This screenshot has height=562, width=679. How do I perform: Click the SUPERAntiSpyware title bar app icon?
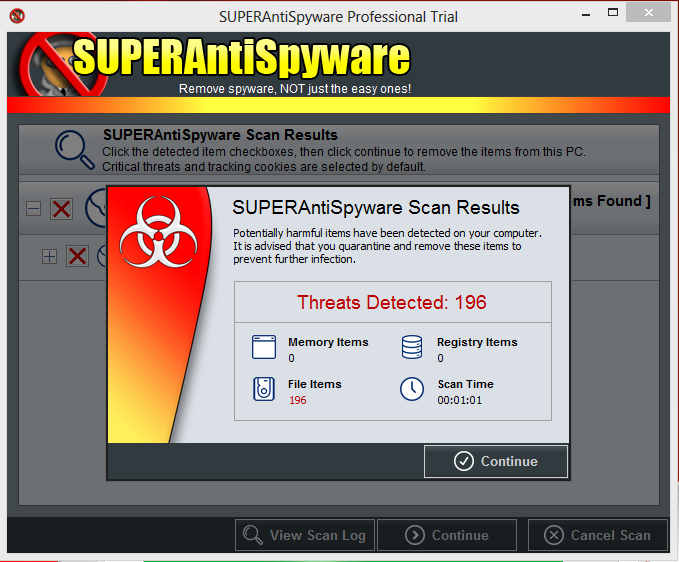[x=17, y=16]
